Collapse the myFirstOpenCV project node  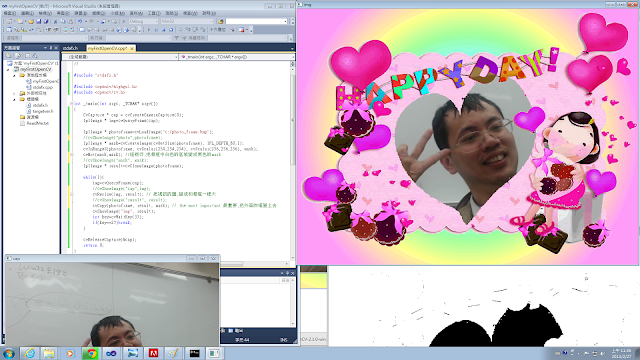(8, 69)
